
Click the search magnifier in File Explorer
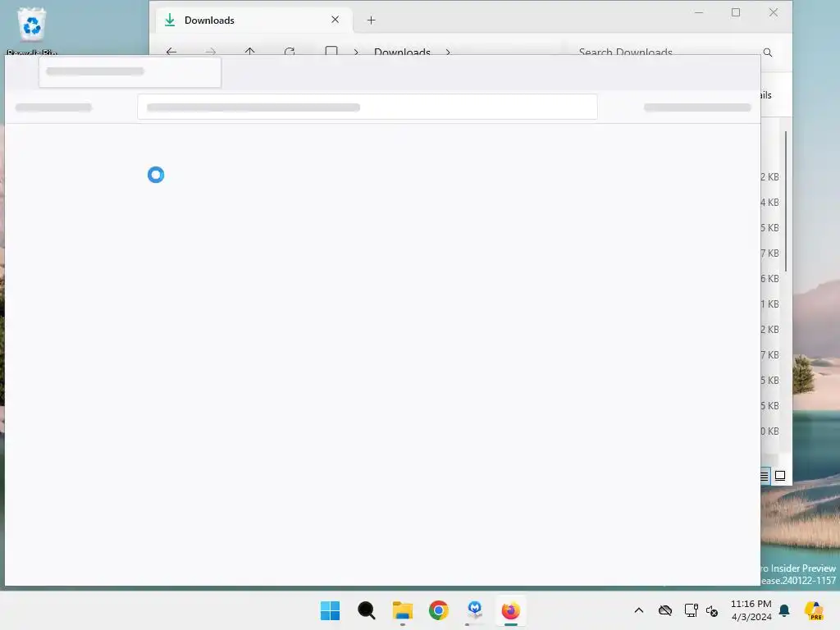768,52
